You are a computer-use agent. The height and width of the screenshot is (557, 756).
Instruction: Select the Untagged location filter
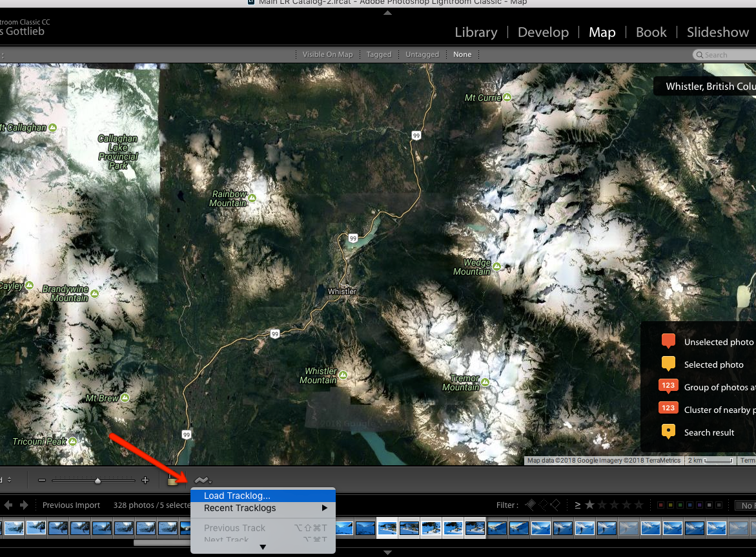(422, 54)
